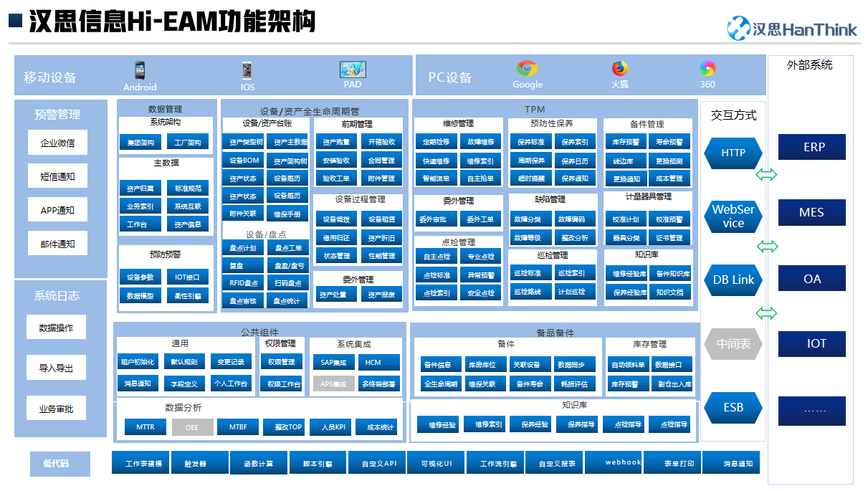The image size is (868, 491).
Task: Click the Google Chrome browser icon
Action: (528, 69)
